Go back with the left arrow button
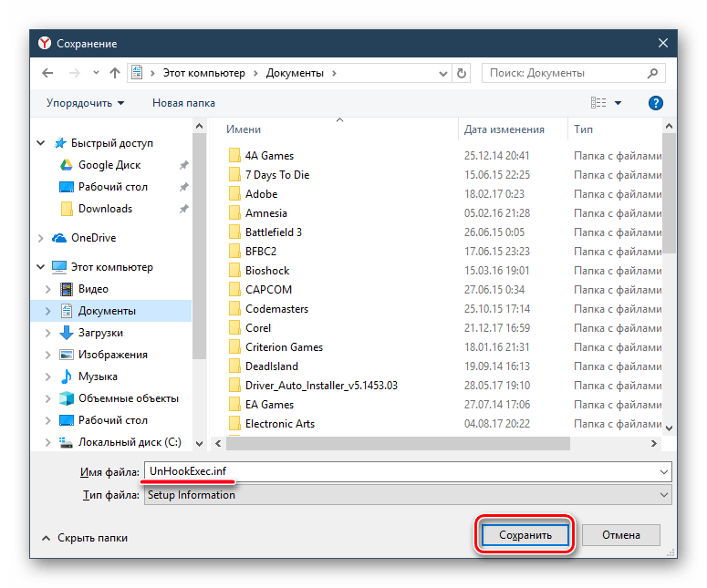This screenshot has height=588, width=707. pos(47,73)
